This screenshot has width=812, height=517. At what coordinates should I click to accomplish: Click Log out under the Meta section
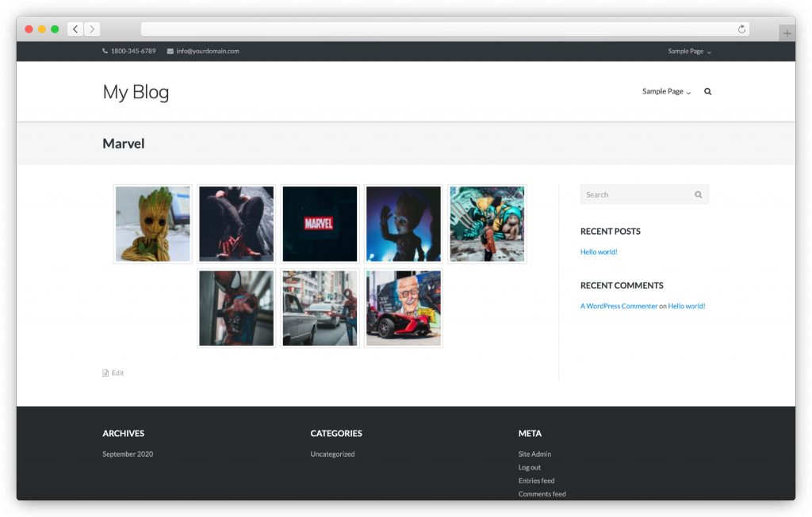pyautogui.click(x=530, y=467)
